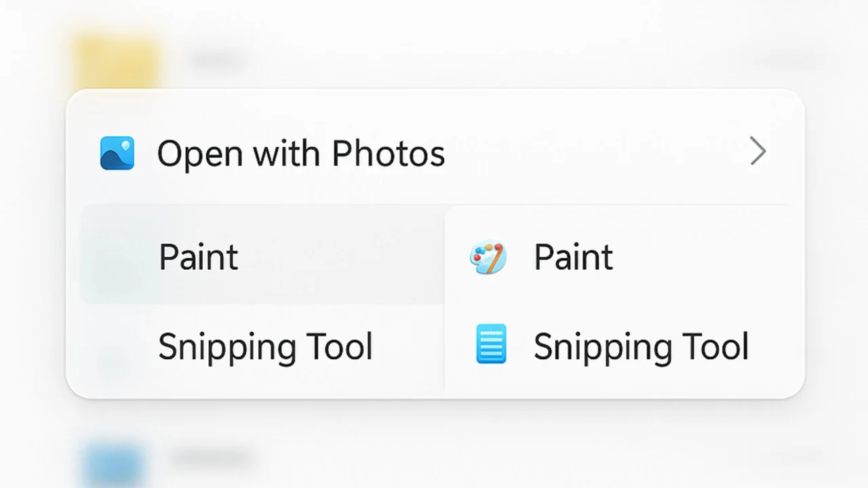Click the Paint entry in the right submenu
The height and width of the screenshot is (488, 868).
573,258
